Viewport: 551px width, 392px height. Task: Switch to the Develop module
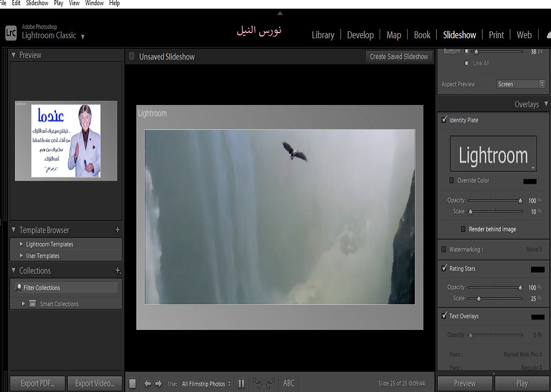click(x=360, y=35)
